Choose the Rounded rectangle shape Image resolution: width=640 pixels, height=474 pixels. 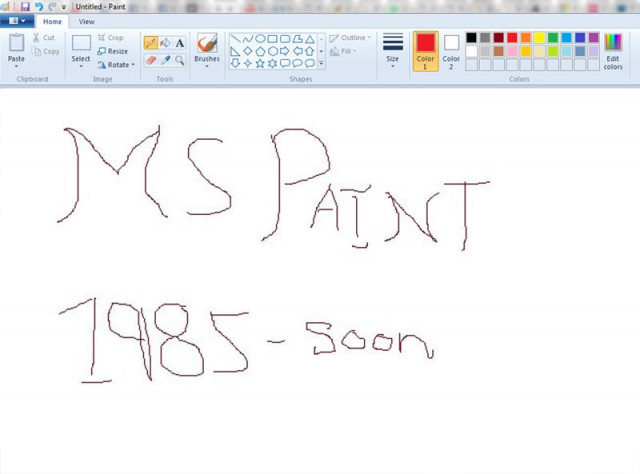click(x=285, y=39)
